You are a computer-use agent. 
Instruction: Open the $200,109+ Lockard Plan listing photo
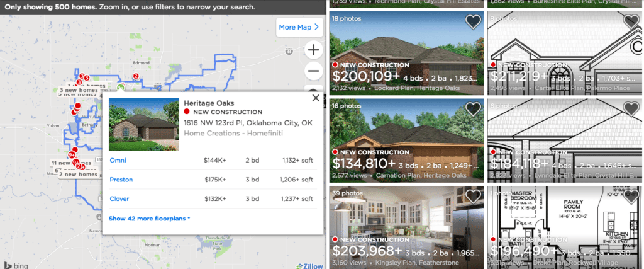point(407,53)
